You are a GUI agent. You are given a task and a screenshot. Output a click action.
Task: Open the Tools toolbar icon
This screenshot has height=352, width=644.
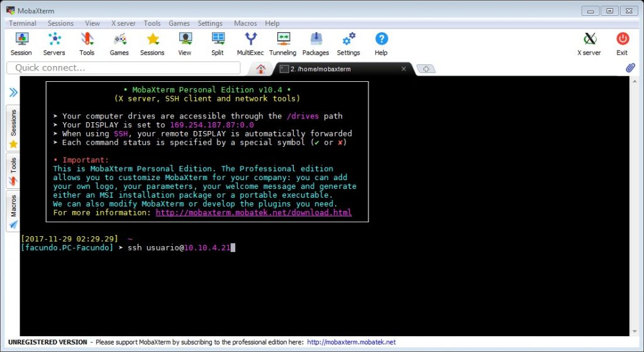click(87, 44)
